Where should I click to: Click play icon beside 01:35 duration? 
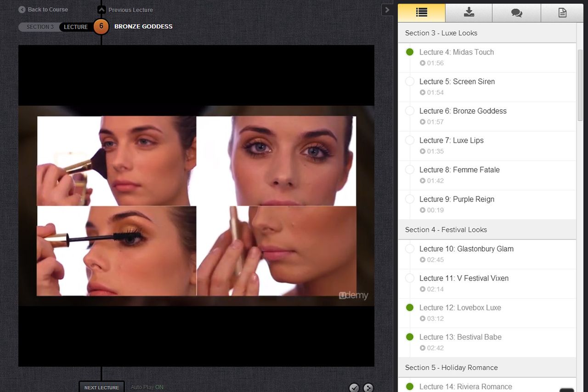(423, 151)
